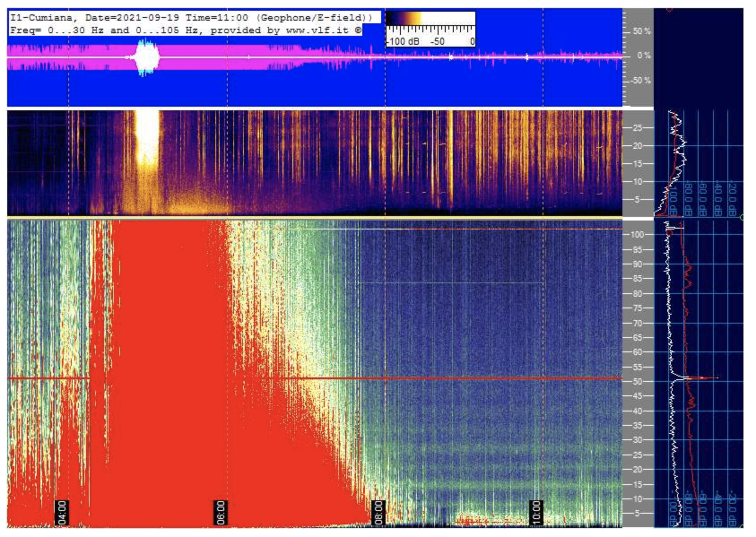Click the '-100 dB' label on the color scale
Screen dimensions: 756x537
(403, 41)
